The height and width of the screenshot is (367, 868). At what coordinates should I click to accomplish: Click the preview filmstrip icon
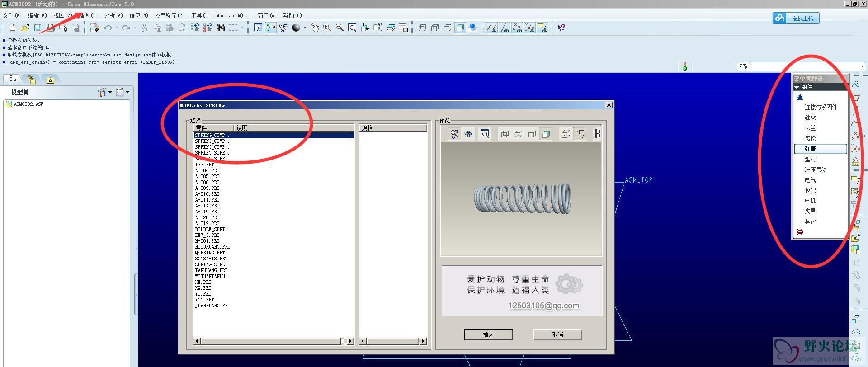click(x=598, y=134)
